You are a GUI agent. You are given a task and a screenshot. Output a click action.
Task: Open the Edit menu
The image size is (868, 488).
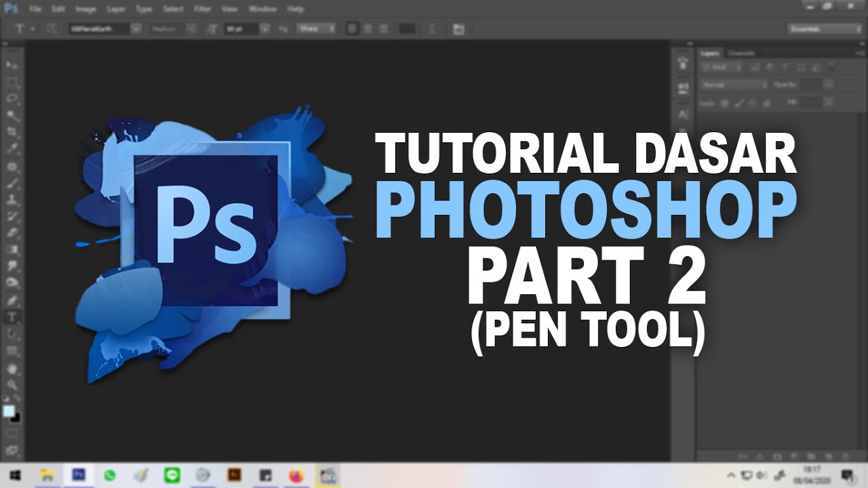58,9
